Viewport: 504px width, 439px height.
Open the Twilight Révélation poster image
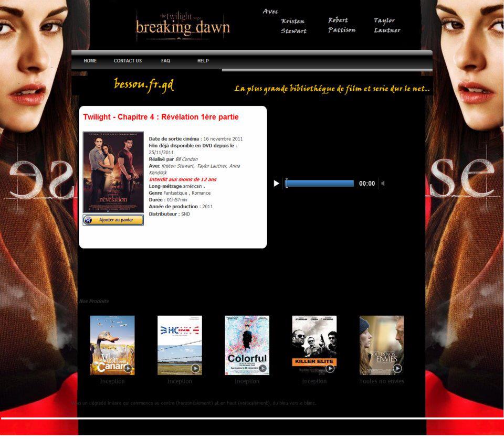coord(113,172)
